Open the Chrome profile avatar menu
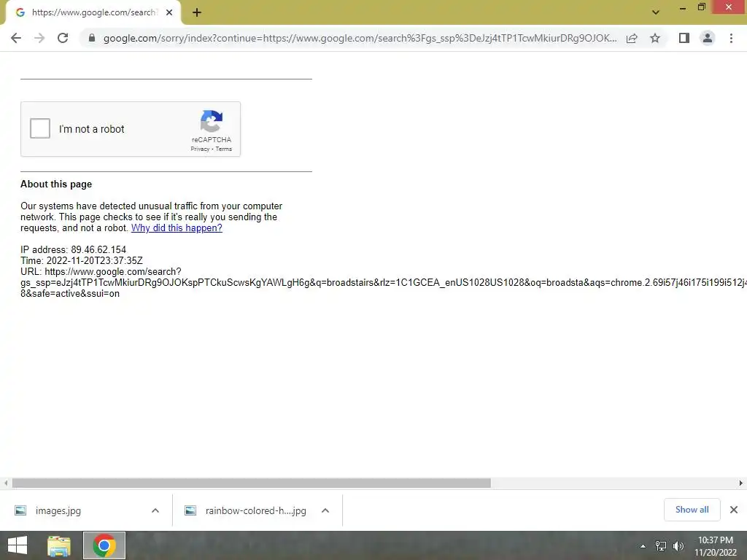The width and height of the screenshot is (747, 560). [x=708, y=38]
